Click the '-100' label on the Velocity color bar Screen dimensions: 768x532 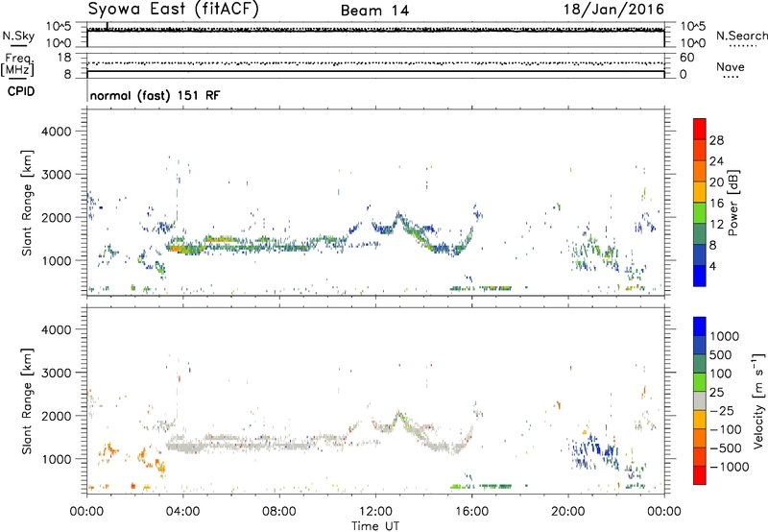[726, 429]
